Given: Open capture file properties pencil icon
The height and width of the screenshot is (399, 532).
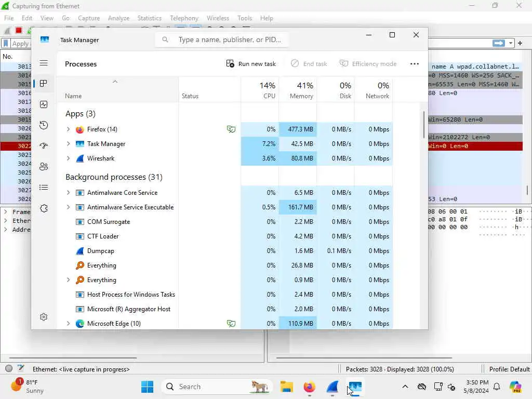Looking at the screenshot, I should pos(21,368).
